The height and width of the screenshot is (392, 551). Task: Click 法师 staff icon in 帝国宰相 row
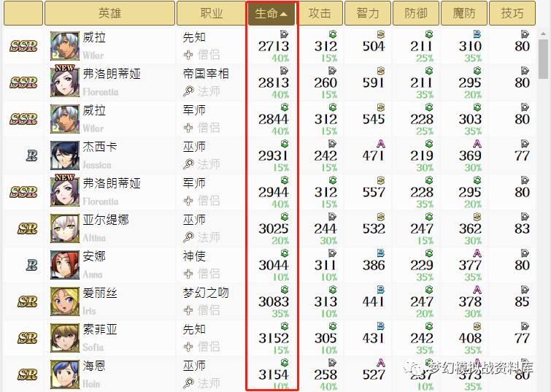pyautogui.click(x=188, y=91)
